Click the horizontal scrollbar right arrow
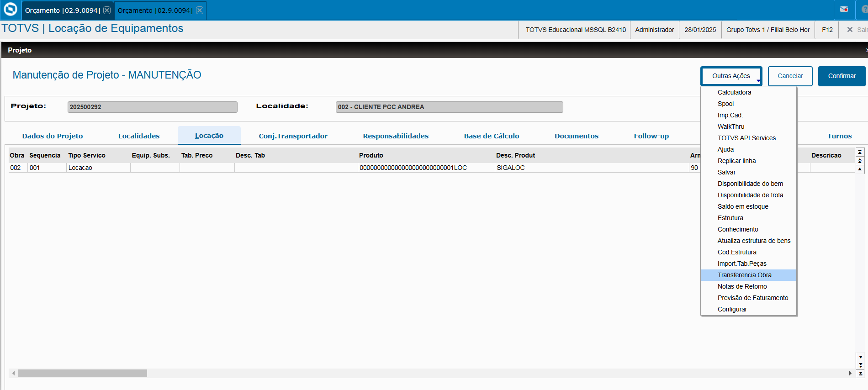Image resolution: width=868 pixels, height=390 pixels. point(850,373)
